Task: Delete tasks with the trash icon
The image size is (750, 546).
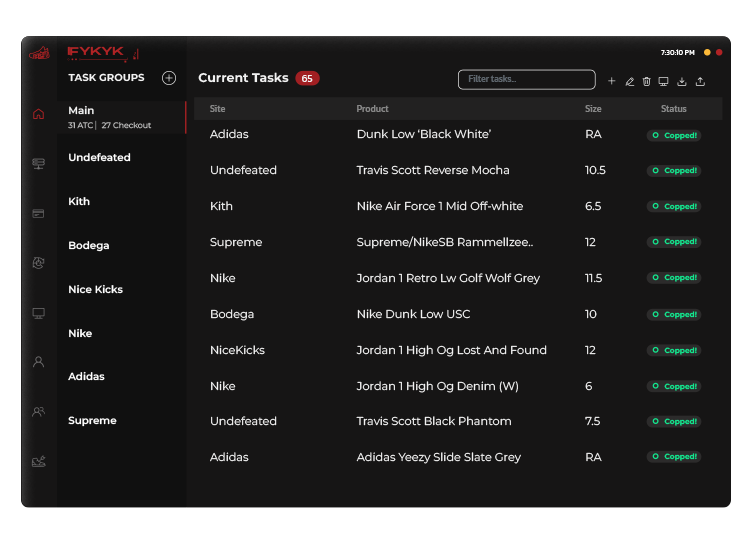Action: coord(646,81)
